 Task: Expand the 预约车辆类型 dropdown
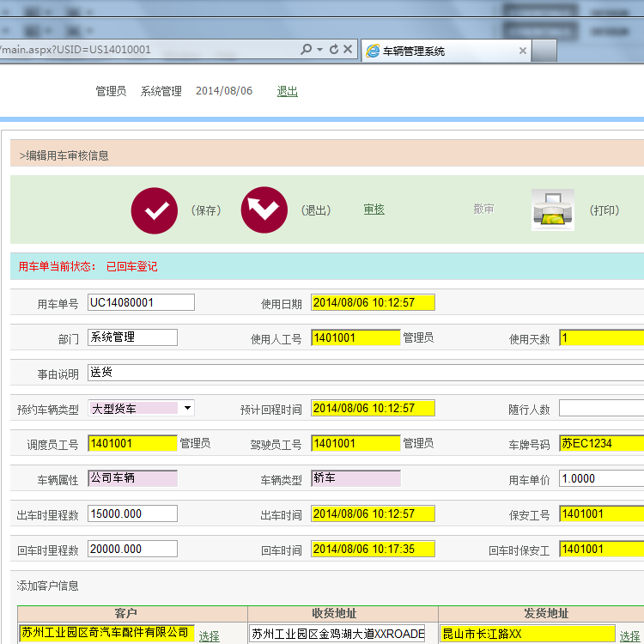tap(188, 408)
